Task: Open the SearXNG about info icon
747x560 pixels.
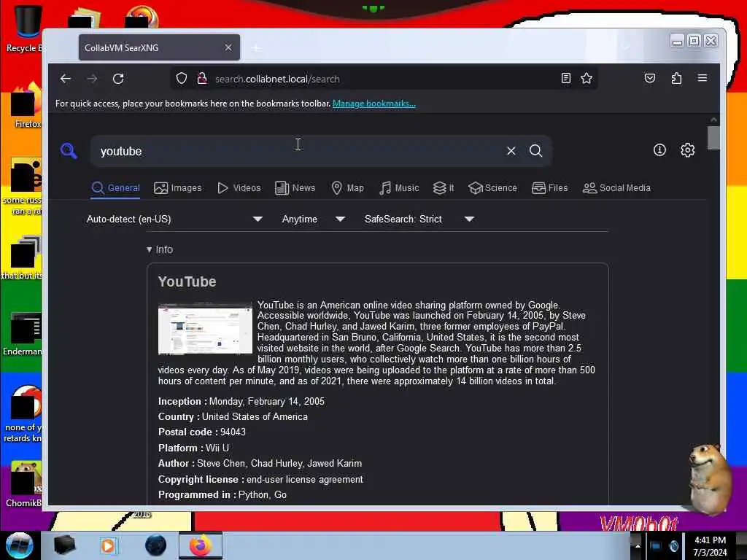Action: [x=659, y=150]
